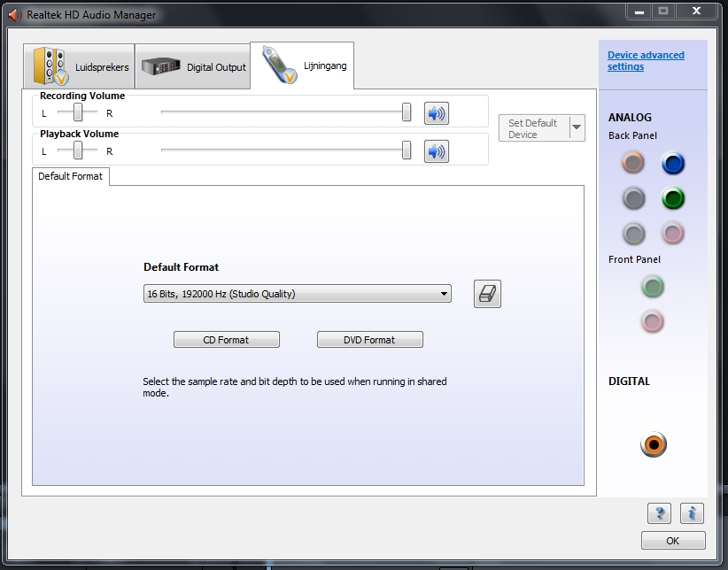Open the Default Format dropdown
Image resolution: width=728 pixels, height=570 pixels.
click(x=297, y=295)
